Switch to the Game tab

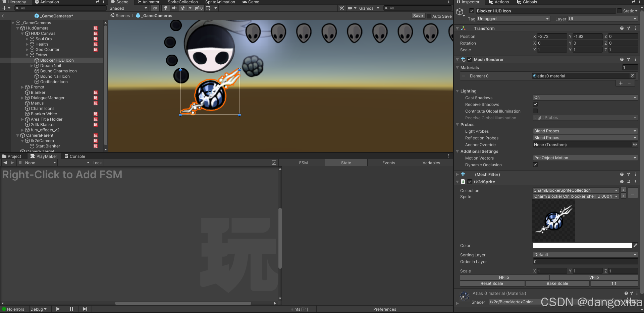251,2
